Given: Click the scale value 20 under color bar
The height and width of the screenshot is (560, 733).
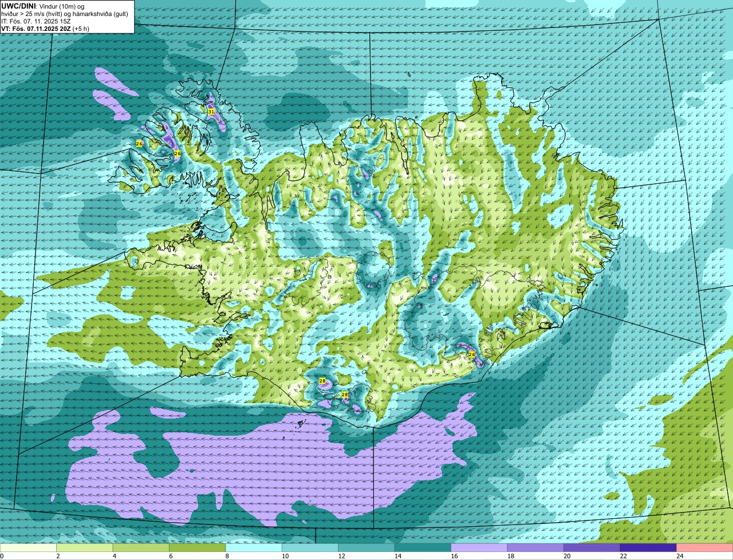Looking at the screenshot, I should coord(567,556).
